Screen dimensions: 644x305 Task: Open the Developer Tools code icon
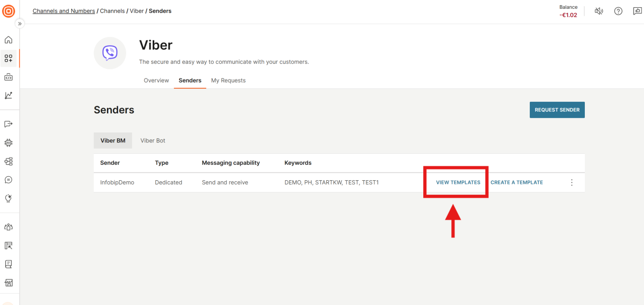(x=8, y=77)
